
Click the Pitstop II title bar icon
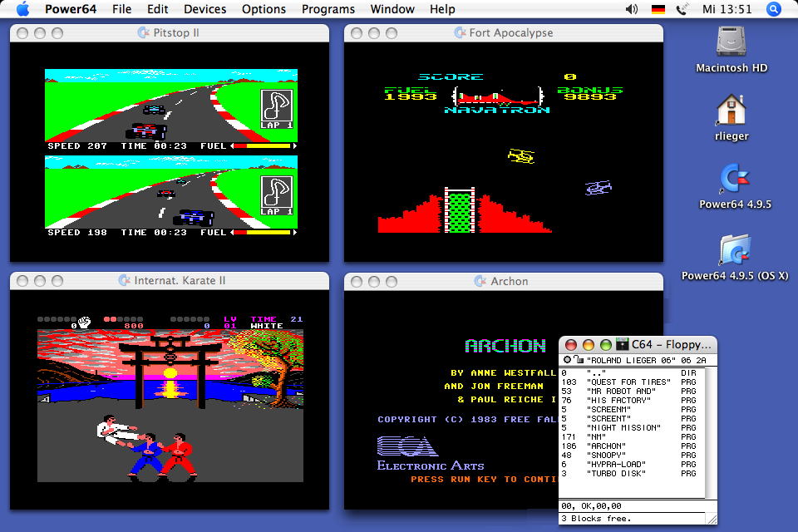[x=144, y=32]
